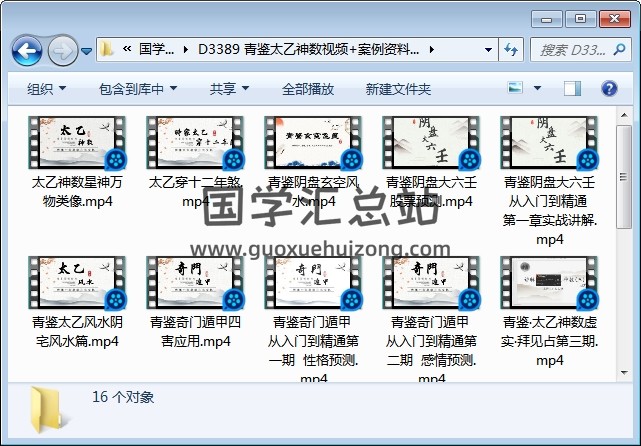Select 太乙神数星神万物类像.mp4 video thumbnail
The image size is (641, 446).
(76, 143)
